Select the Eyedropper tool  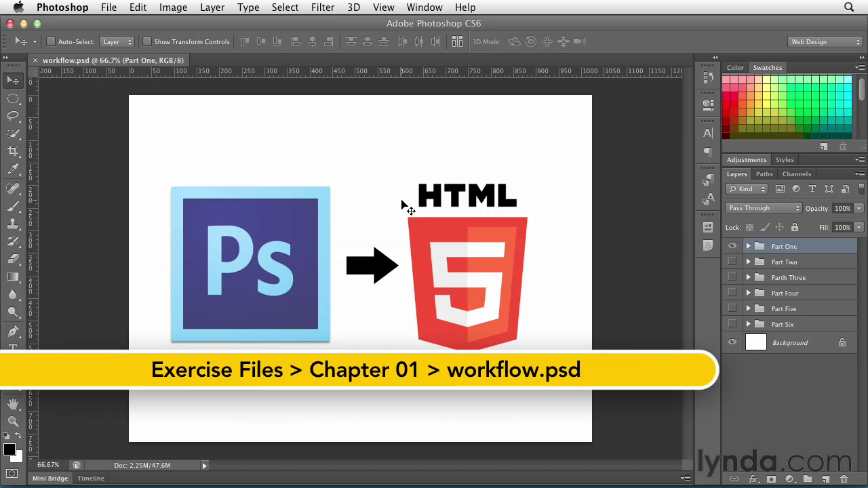(x=13, y=169)
